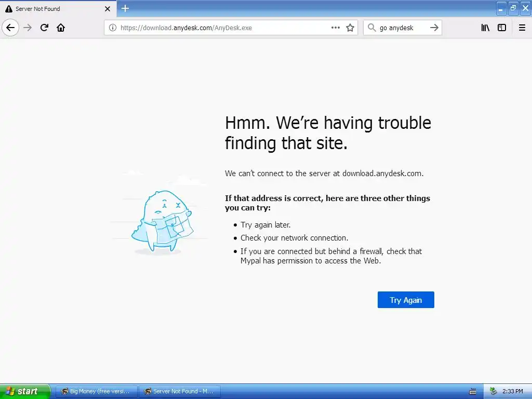
Task: Click the forward navigation arrow
Action: pyautogui.click(x=28, y=28)
